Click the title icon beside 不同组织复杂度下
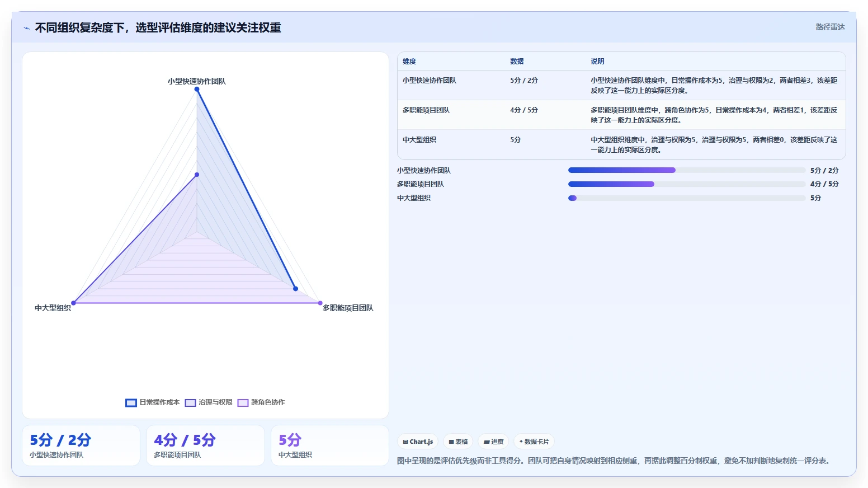 coord(26,28)
